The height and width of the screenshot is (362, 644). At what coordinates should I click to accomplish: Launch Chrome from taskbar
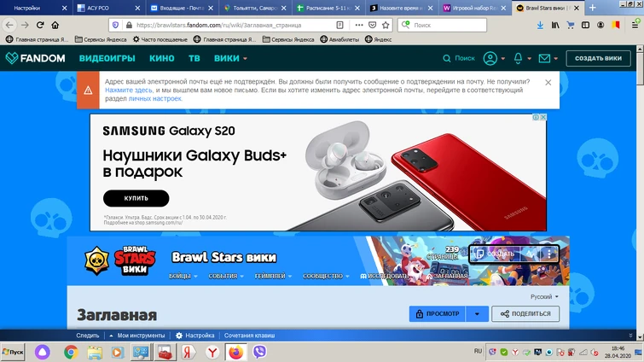pos(71,352)
